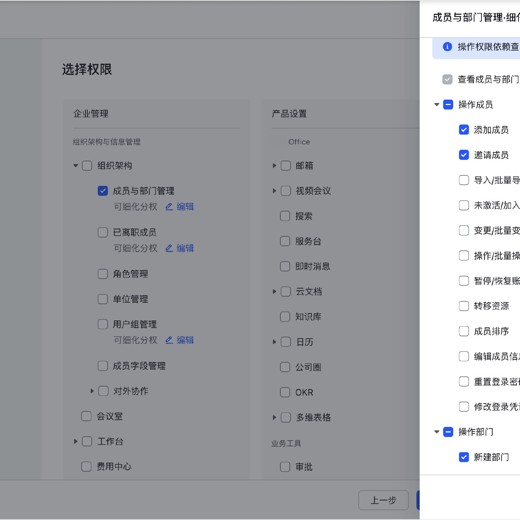
Task: Check 成员排序 permission
Action: coord(464,331)
